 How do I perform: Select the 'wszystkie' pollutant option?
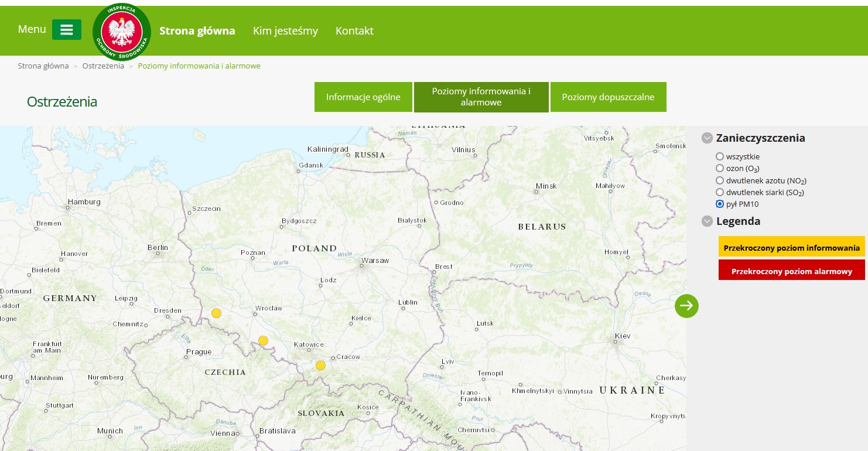pyautogui.click(x=720, y=156)
